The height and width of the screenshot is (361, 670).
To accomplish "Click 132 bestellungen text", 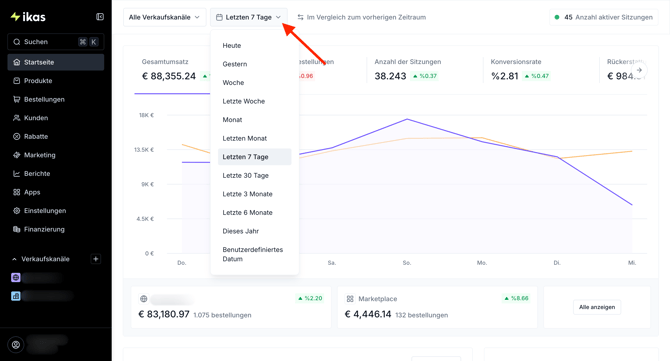I will click(x=421, y=315).
